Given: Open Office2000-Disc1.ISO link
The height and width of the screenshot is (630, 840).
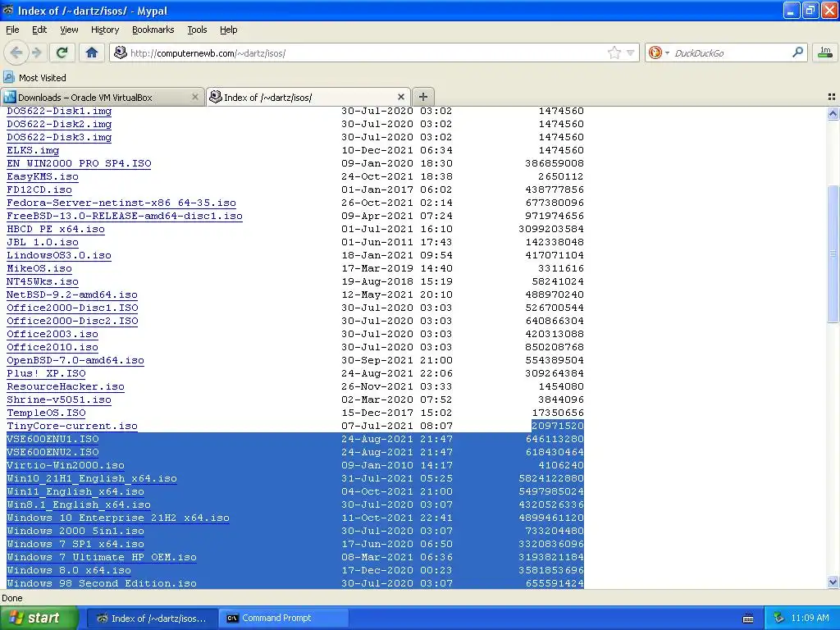Looking at the screenshot, I should 72,308.
